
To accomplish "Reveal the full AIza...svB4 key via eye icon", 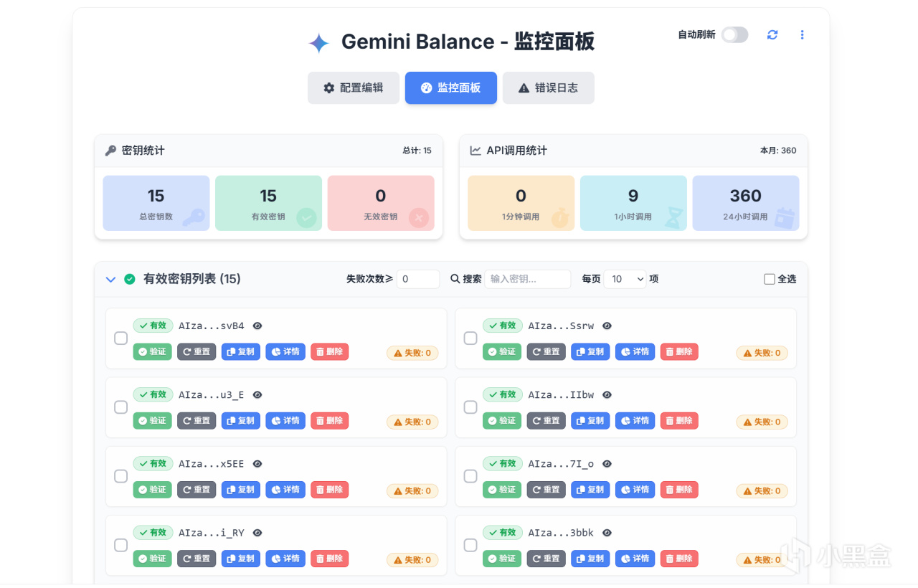I will pos(257,326).
